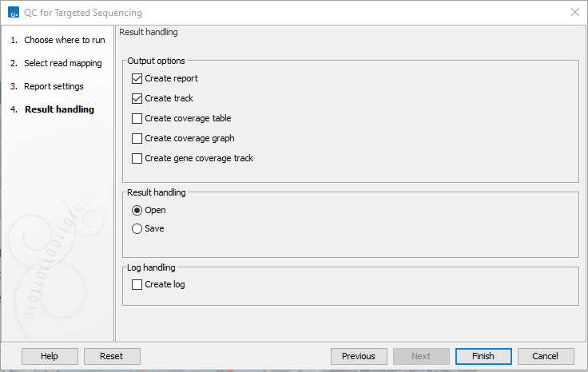Viewport: 588px width, 372px height.
Task: Disable the Create track option
Action: (137, 99)
